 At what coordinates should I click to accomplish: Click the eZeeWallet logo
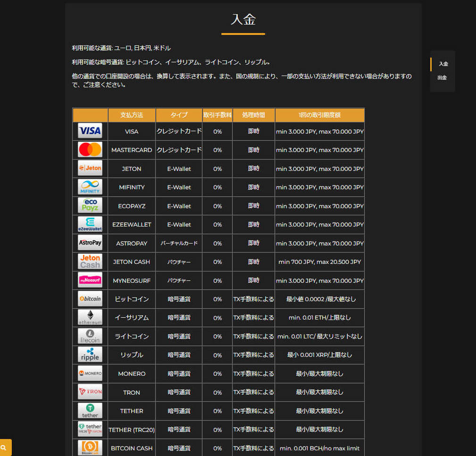pyautogui.click(x=90, y=224)
